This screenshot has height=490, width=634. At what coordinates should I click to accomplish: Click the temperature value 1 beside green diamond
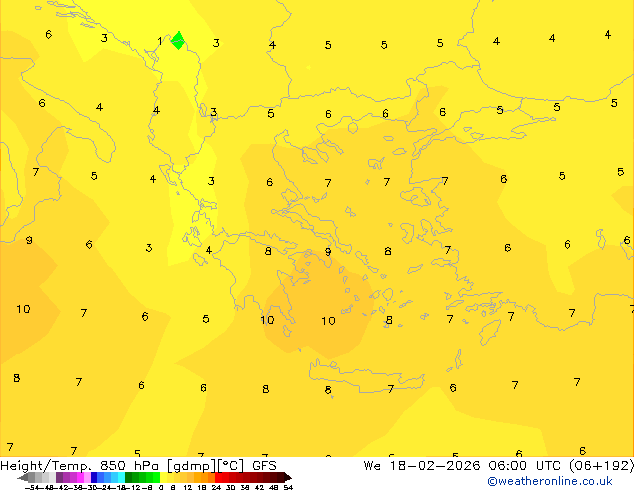point(160,41)
